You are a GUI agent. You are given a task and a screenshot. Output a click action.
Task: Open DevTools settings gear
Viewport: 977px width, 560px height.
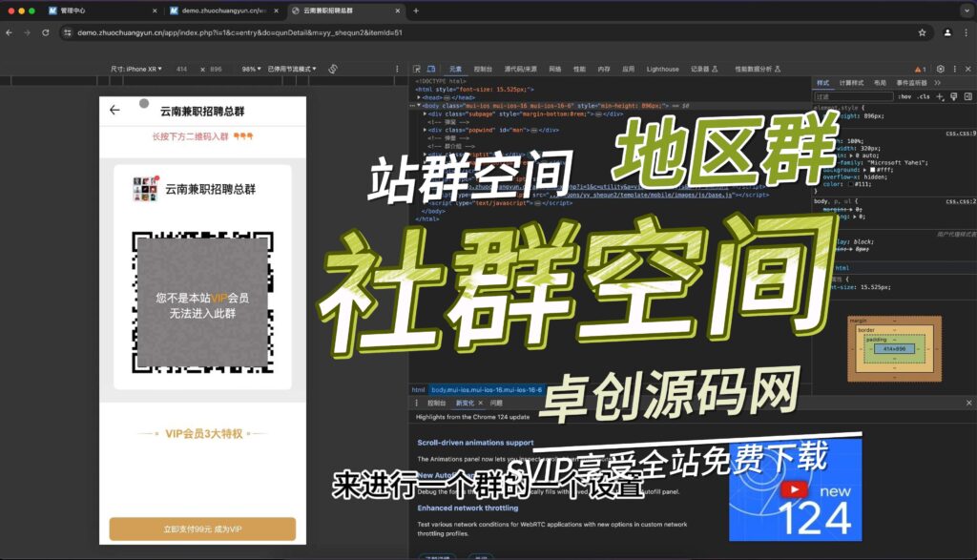pos(940,69)
